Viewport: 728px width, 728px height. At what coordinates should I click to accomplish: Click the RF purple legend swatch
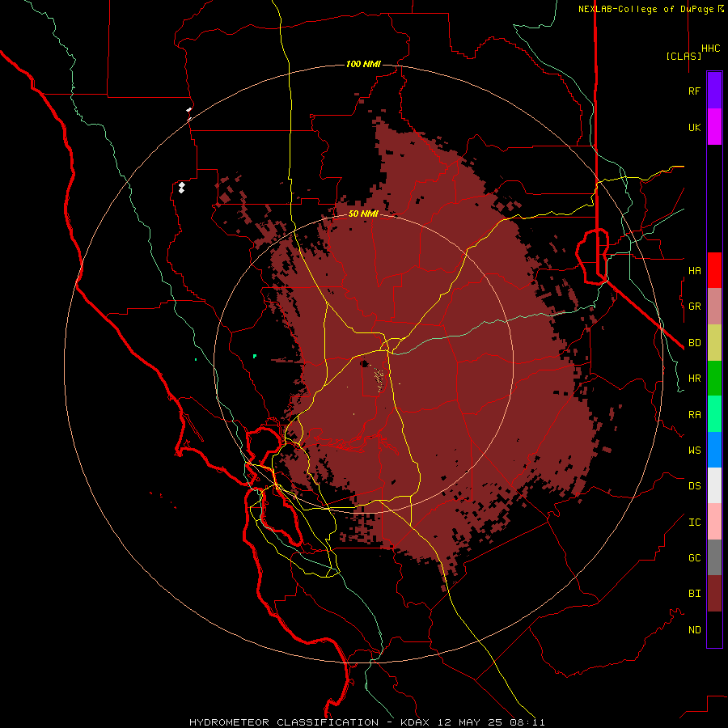[x=714, y=91]
